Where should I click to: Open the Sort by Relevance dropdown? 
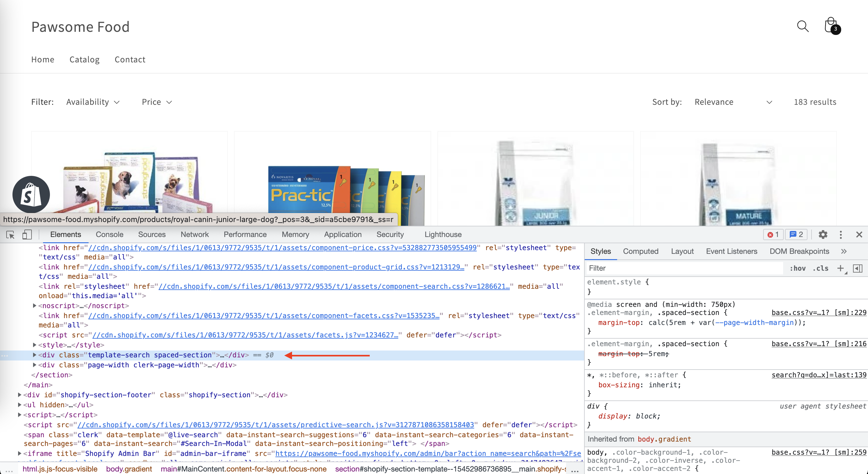tap(733, 102)
